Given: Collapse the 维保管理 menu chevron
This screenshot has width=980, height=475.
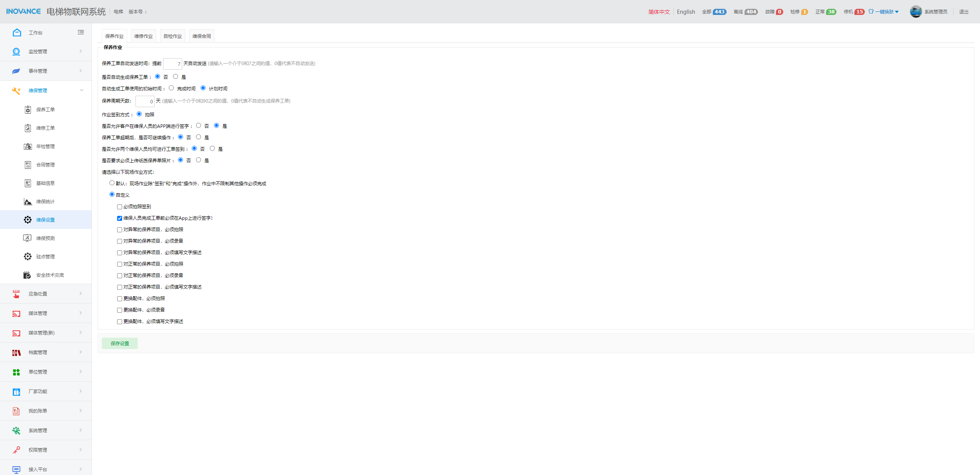Looking at the screenshot, I should tap(81, 90).
